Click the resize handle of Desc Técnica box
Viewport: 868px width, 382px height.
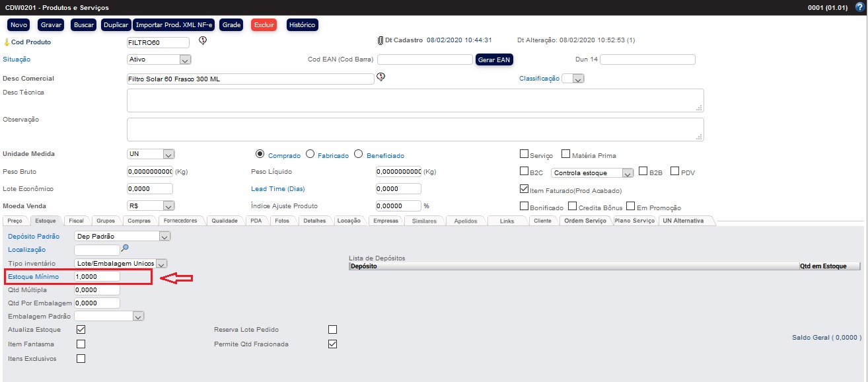tap(699, 108)
